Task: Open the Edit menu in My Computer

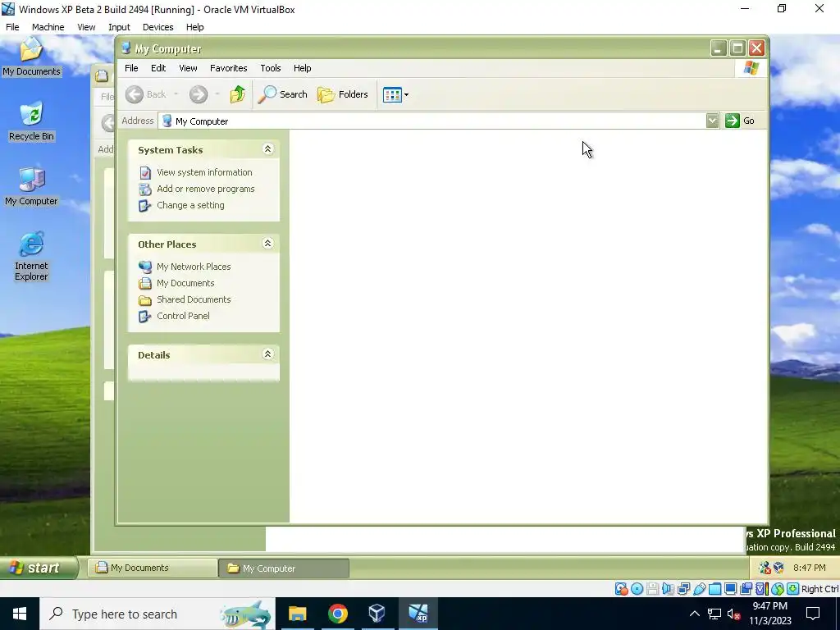Action: click(x=158, y=68)
